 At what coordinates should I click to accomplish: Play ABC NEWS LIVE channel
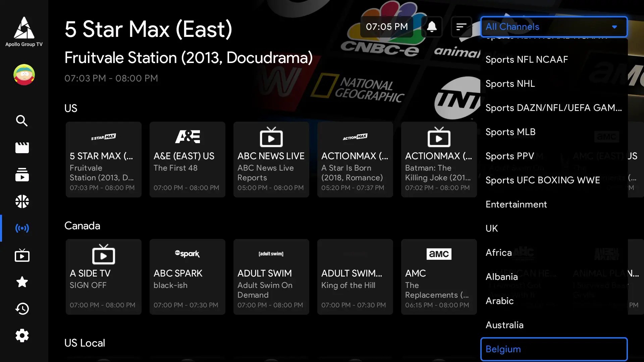click(271, 160)
